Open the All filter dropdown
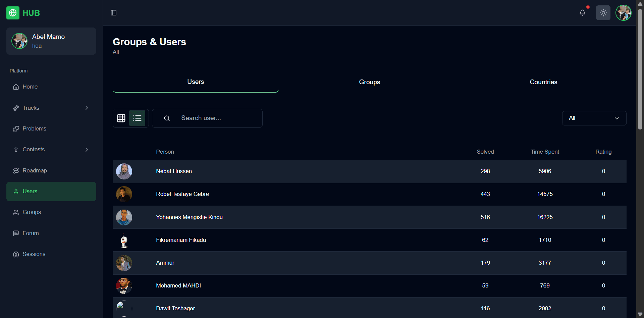The height and width of the screenshot is (318, 644). (594, 118)
